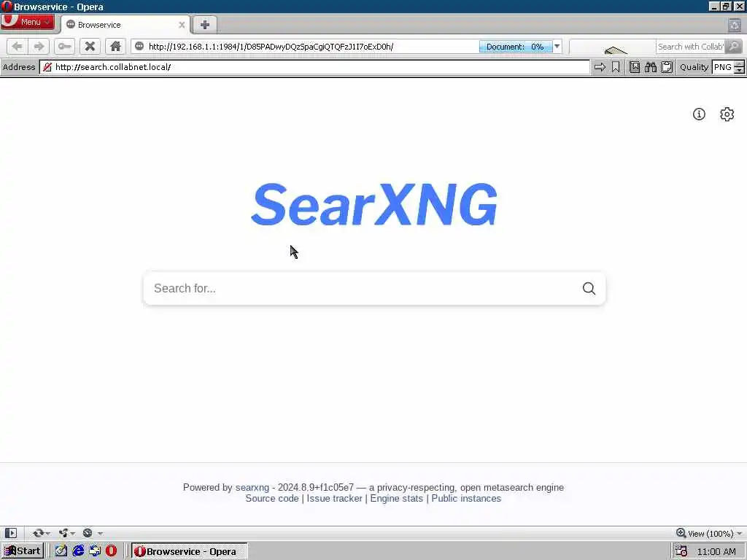
Task: Click the site globe icon in Opera's URL field
Action: click(x=139, y=46)
